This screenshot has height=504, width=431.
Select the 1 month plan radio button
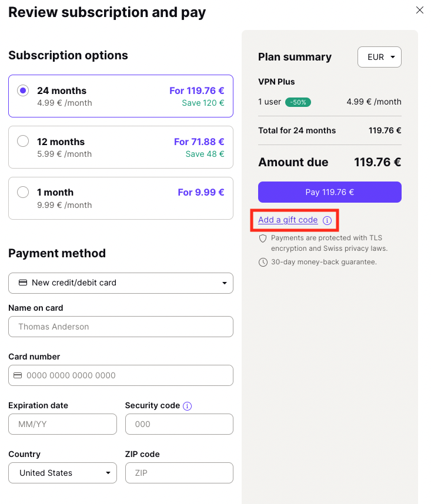(23, 192)
